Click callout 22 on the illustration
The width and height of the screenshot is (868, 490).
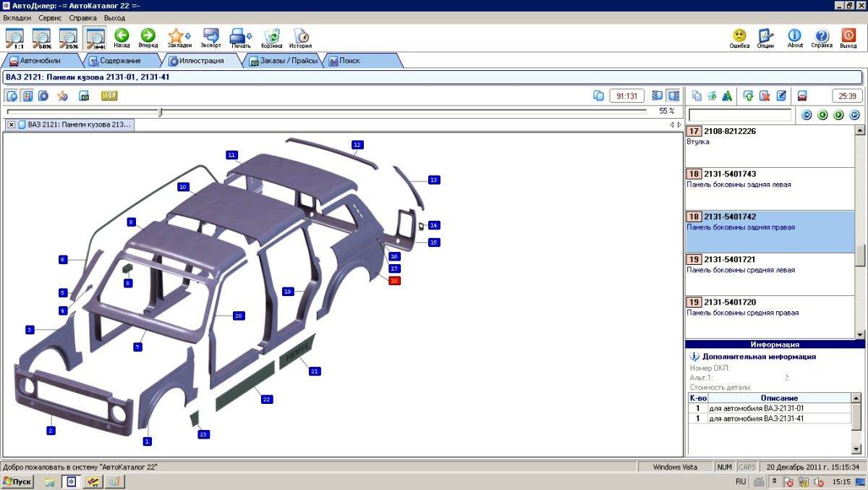pos(266,399)
